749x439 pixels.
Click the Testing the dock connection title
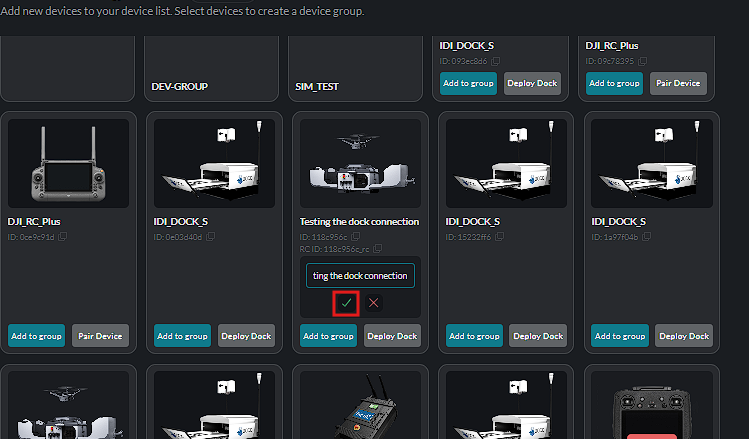(359, 222)
